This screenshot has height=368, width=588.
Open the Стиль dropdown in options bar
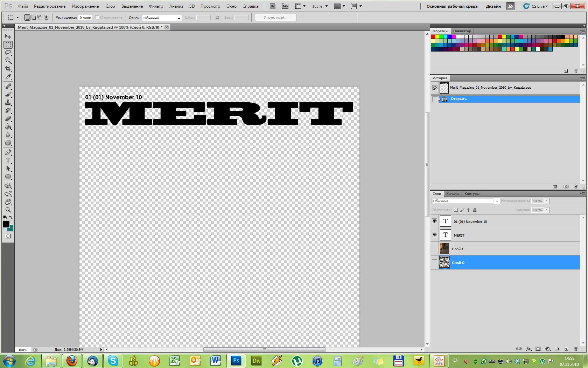[x=162, y=18]
